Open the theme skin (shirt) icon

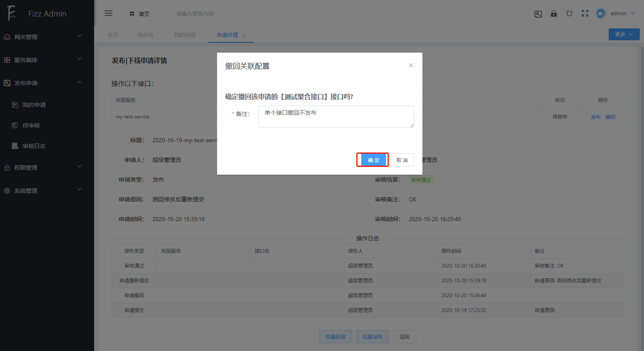click(x=569, y=13)
